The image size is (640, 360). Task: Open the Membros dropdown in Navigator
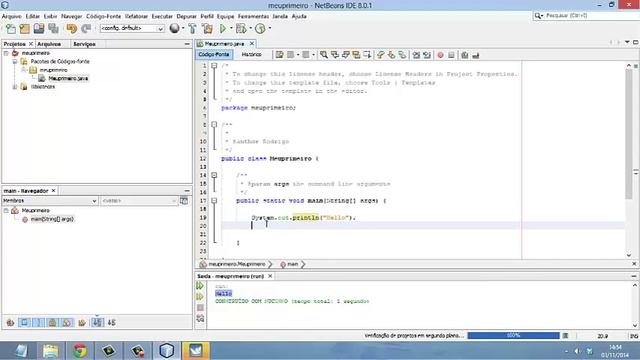50,201
